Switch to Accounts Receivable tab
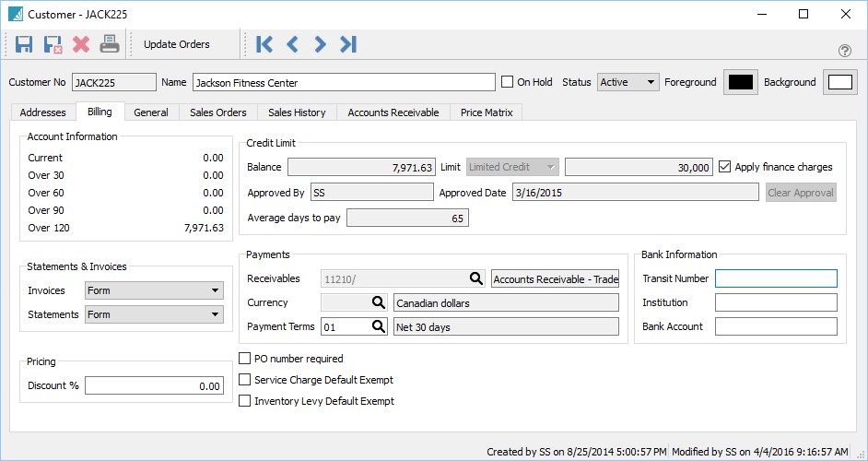This screenshot has width=868, height=461. [x=393, y=112]
